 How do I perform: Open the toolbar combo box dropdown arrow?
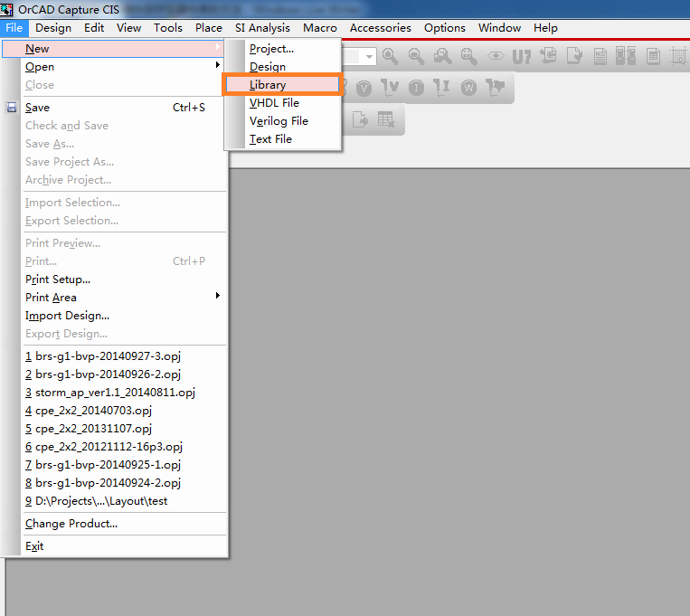pyautogui.click(x=370, y=56)
